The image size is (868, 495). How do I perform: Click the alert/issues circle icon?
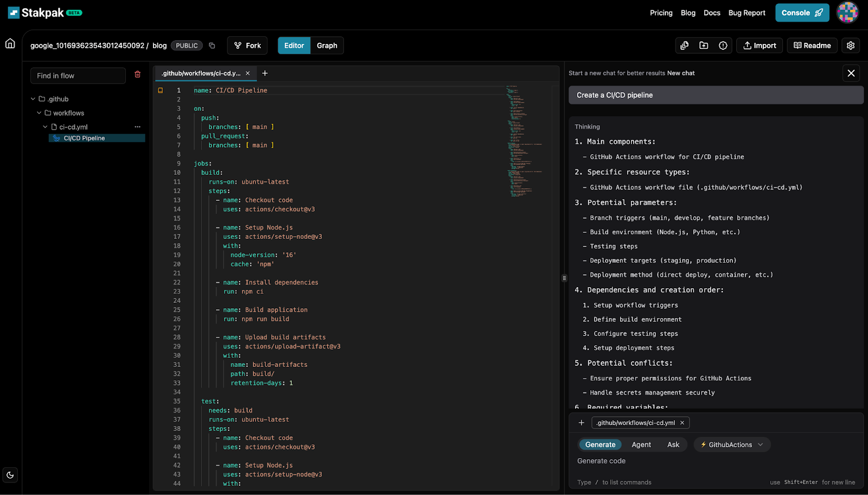[723, 46]
